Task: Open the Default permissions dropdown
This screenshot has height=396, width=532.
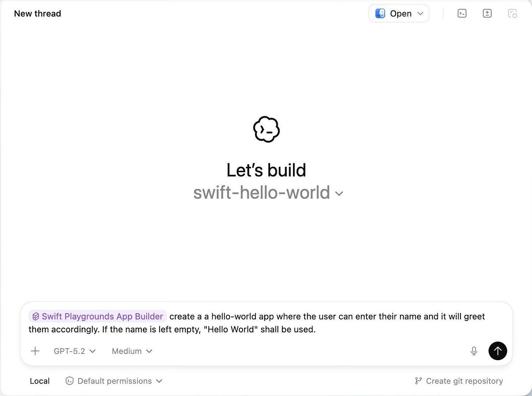Action: pos(114,381)
